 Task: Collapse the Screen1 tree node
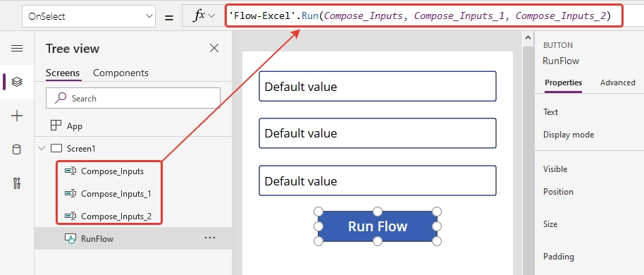pyautogui.click(x=42, y=148)
